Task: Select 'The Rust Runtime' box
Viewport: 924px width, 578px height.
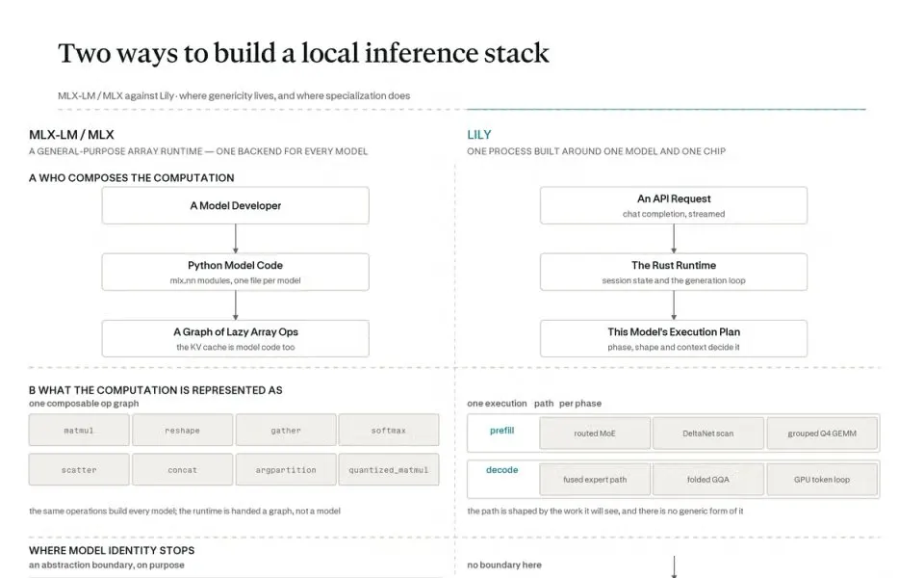Action: (x=674, y=272)
